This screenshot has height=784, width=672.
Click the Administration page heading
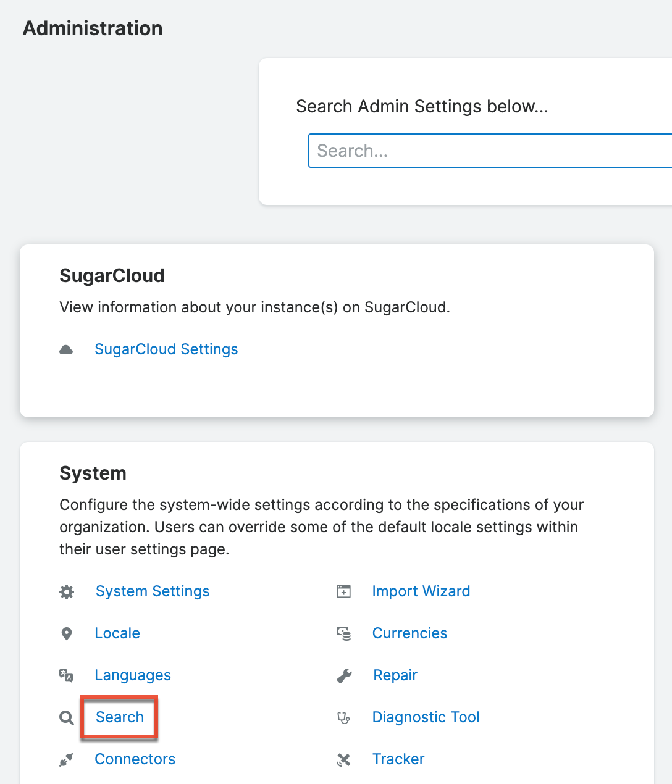coord(93,28)
